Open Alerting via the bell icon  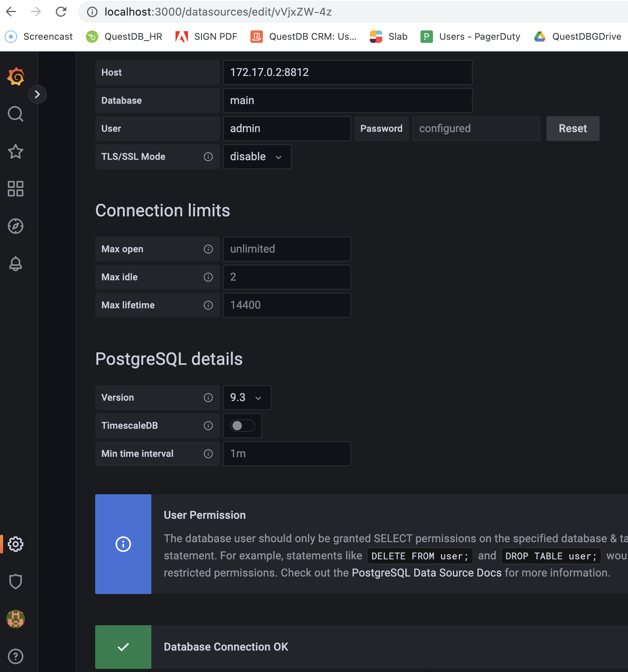(x=16, y=263)
